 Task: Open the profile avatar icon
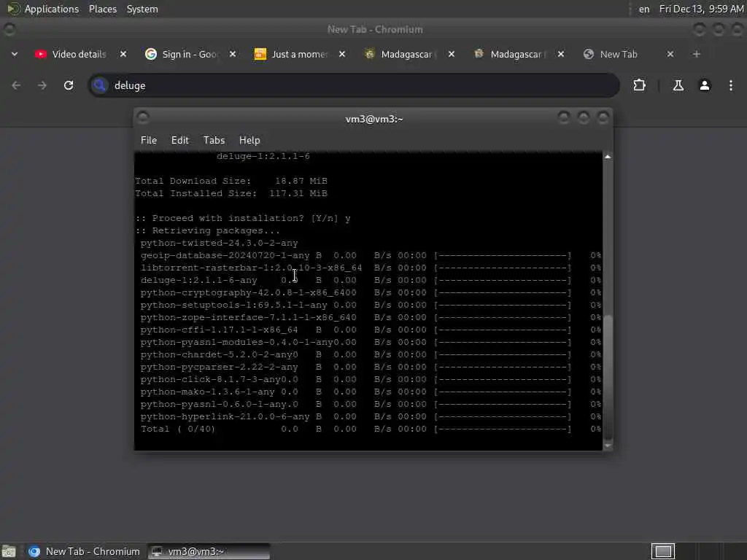(x=705, y=85)
